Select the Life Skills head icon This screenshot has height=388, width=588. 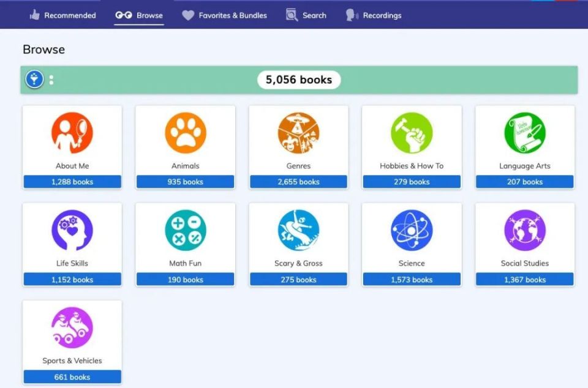click(72, 230)
